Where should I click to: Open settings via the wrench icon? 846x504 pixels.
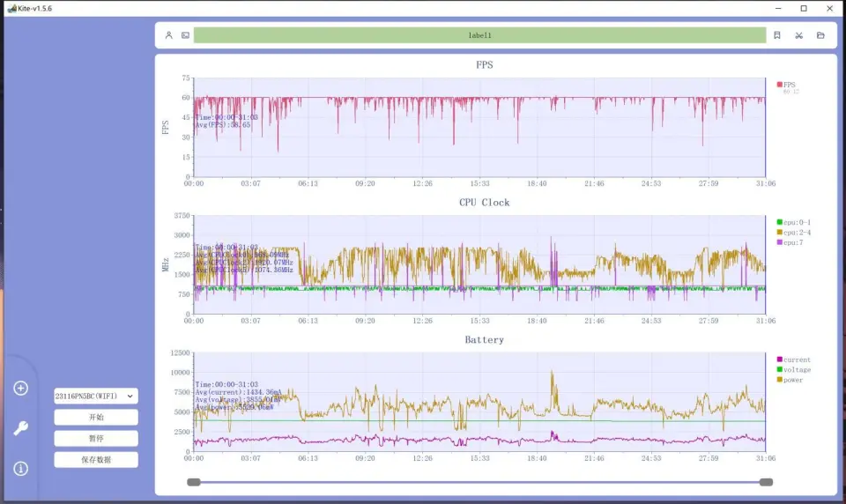point(21,429)
